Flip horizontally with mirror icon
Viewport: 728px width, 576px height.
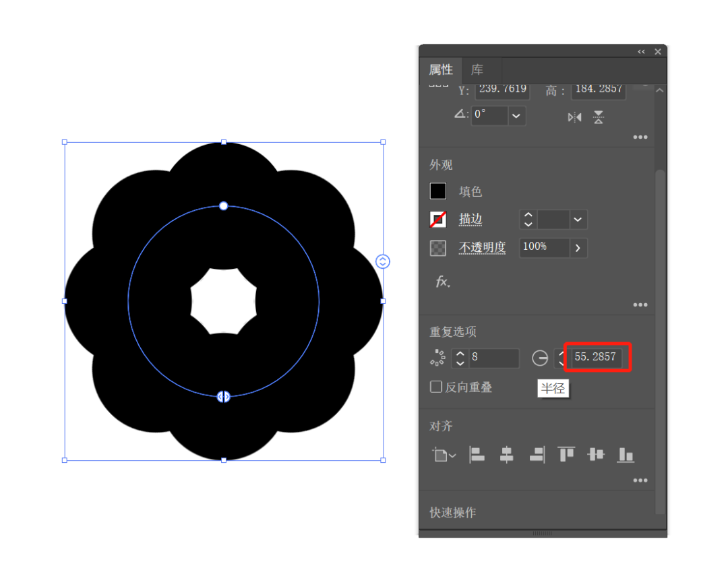[x=575, y=117]
